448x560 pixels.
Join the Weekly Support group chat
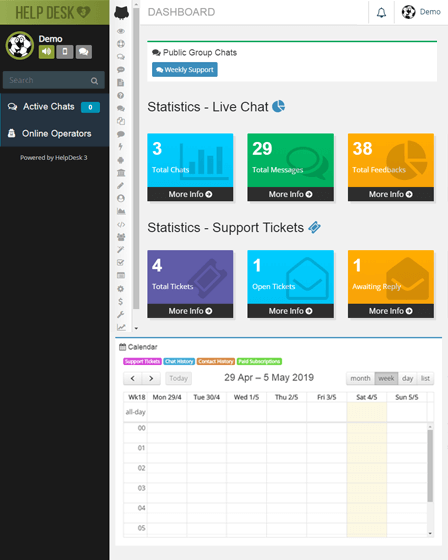tap(185, 70)
